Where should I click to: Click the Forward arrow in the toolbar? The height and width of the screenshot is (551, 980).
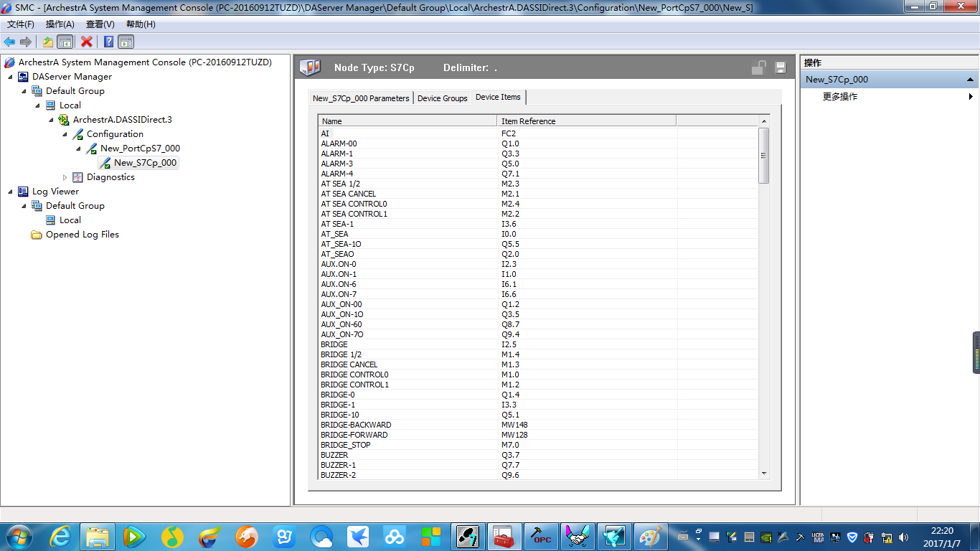click(x=25, y=42)
